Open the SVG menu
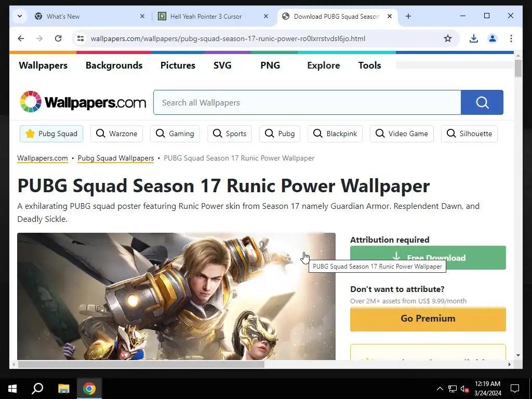 click(x=222, y=65)
